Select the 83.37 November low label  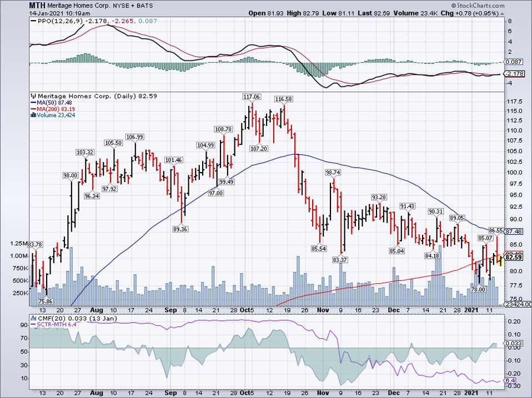point(340,260)
